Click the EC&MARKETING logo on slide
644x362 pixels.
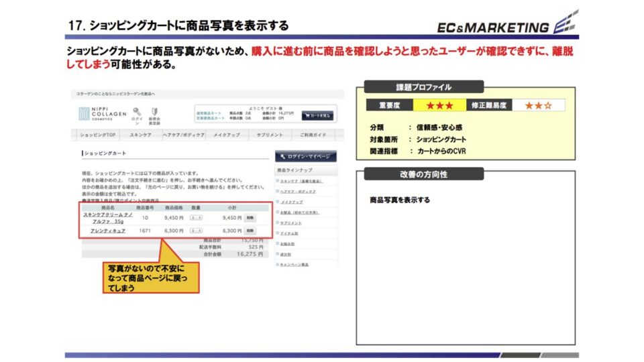(508, 23)
